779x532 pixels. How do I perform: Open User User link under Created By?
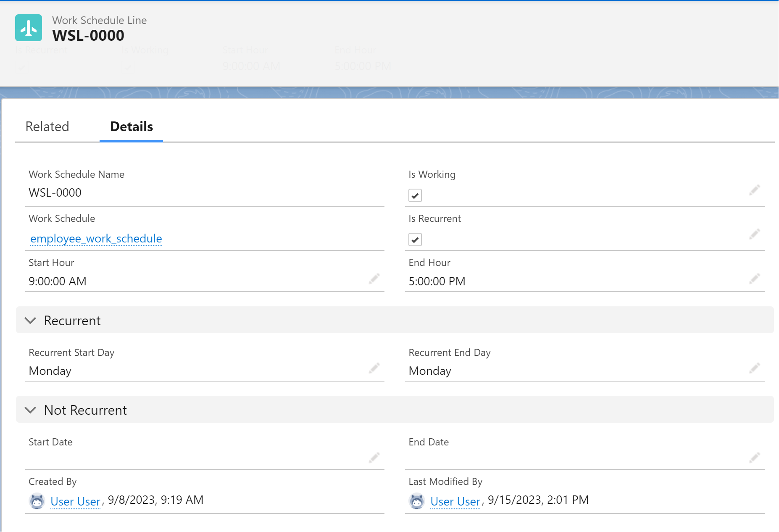click(x=75, y=501)
